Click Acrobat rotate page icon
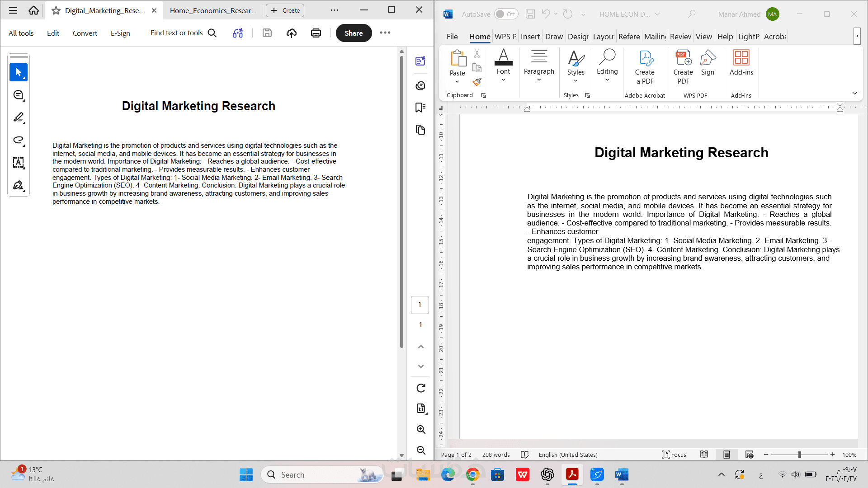868x488 pixels. (421, 388)
